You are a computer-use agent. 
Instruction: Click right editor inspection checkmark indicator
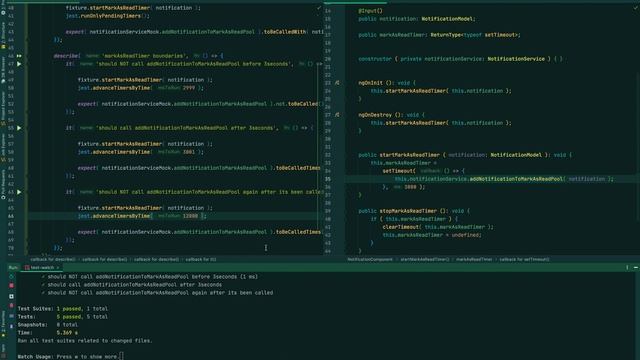636,8
